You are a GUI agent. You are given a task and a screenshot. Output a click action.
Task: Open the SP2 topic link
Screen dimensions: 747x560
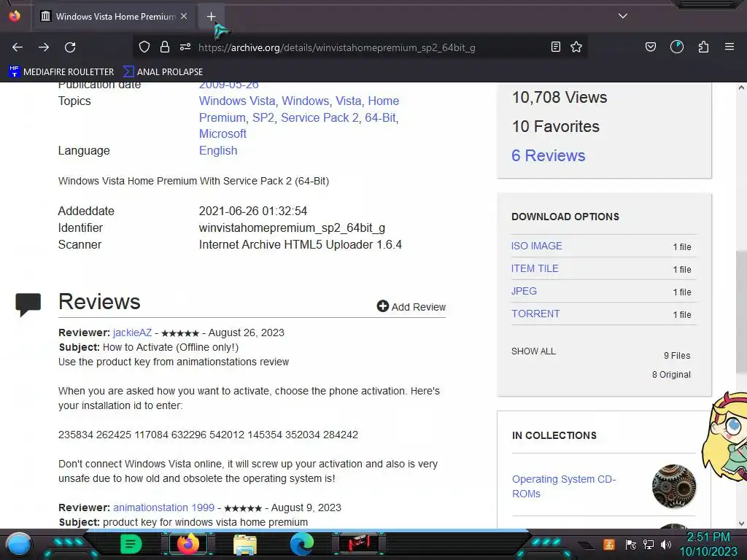(263, 117)
